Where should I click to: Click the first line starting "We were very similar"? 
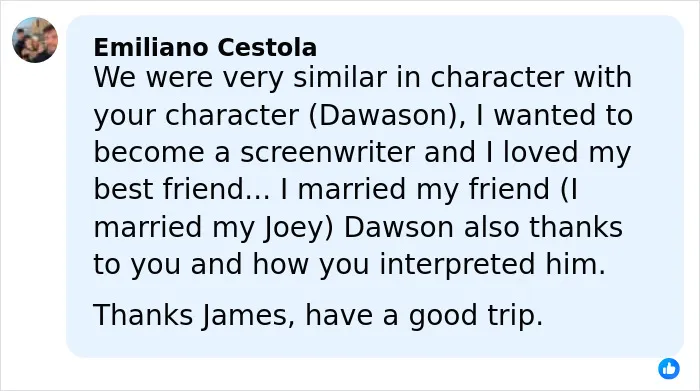pos(362,78)
